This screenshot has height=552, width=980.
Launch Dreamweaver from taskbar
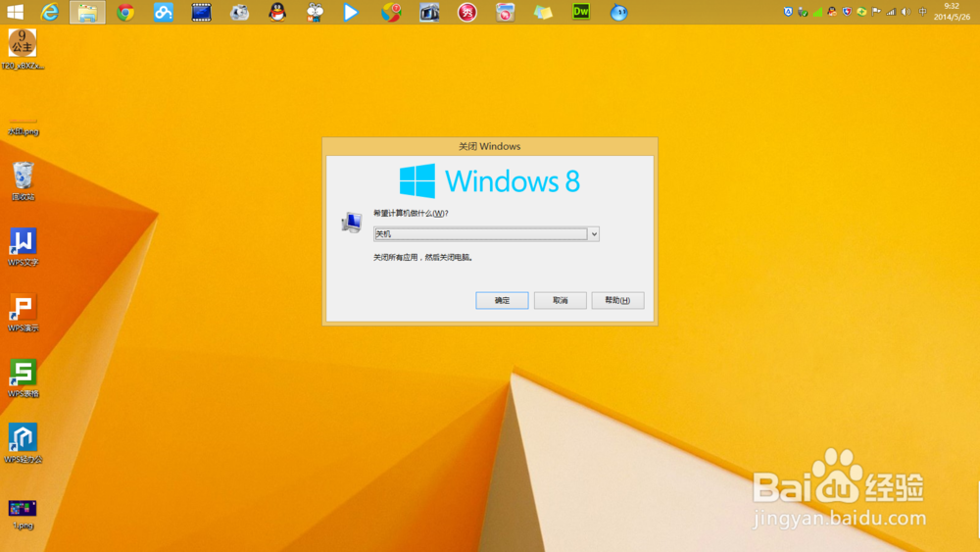tap(581, 11)
